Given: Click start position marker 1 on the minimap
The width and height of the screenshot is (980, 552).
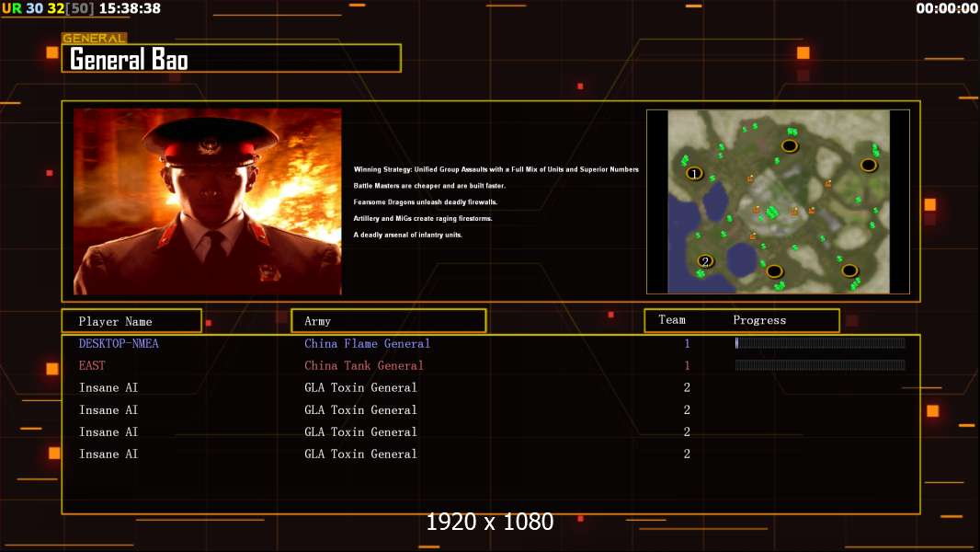Looking at the screenshot, I should [694, 173].
